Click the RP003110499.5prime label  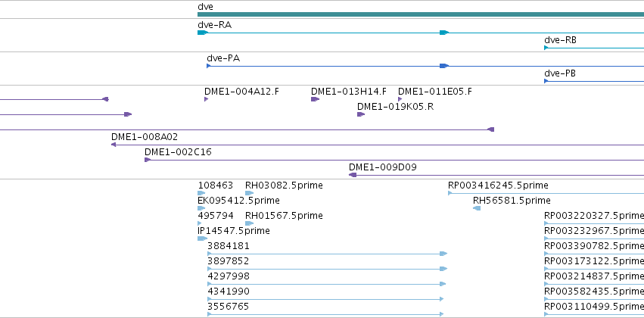click(594, 307)
